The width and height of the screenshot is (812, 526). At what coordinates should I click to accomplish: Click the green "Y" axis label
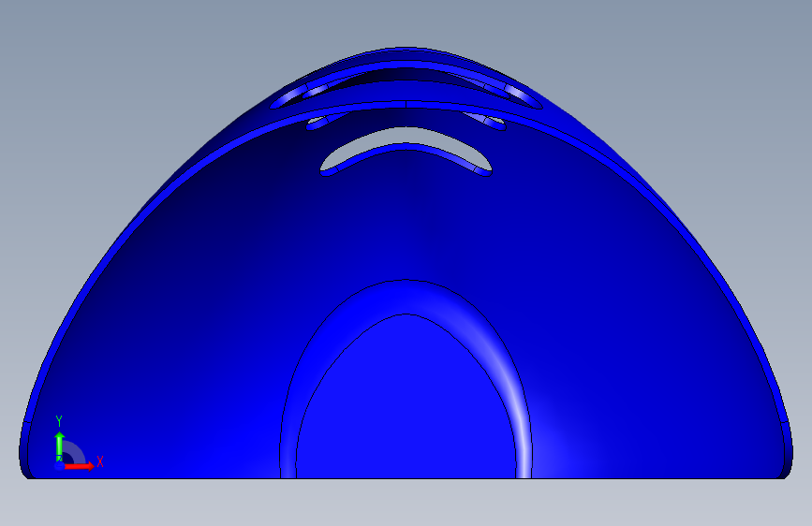(x=59, y=421)
